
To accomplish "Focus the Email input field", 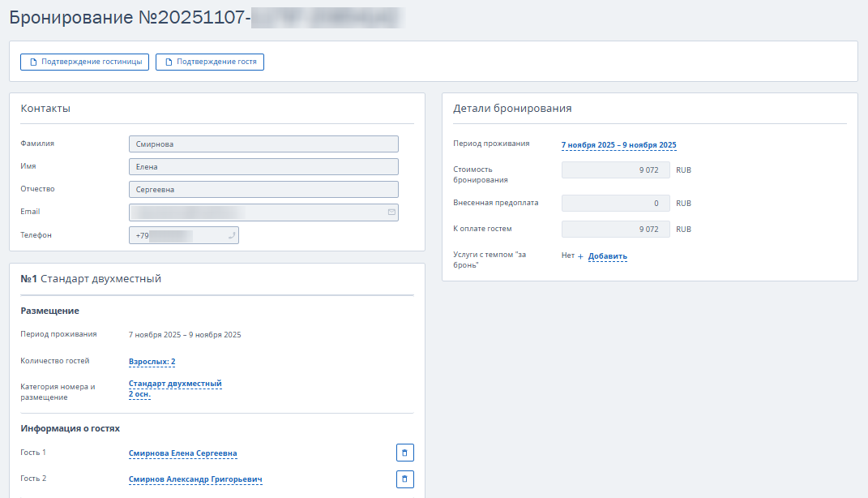I will (x=263, y=213).
